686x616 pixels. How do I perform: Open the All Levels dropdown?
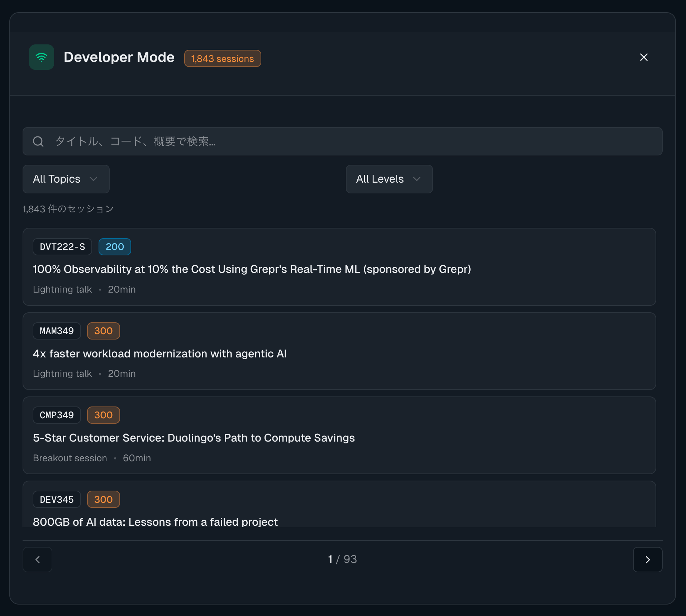(x=389, y=179)
